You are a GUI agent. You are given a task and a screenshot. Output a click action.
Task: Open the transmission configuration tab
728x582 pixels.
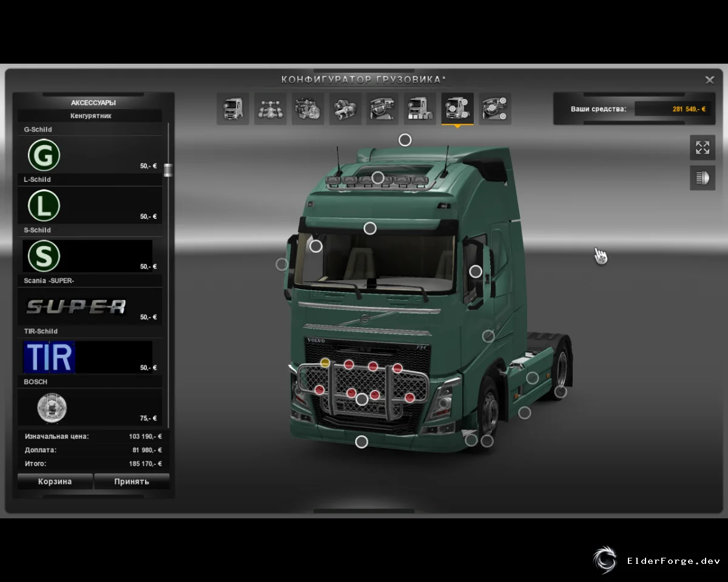coord(346,109)
